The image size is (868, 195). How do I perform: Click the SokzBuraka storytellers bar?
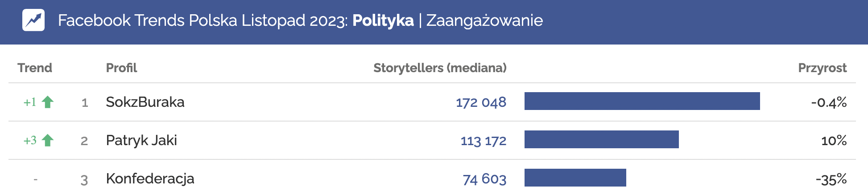642,101
